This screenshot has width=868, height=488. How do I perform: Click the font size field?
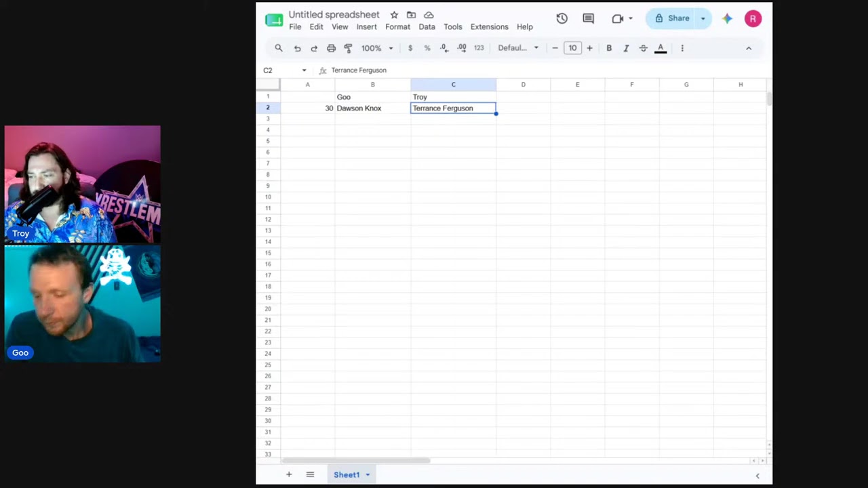coord(572,48)
